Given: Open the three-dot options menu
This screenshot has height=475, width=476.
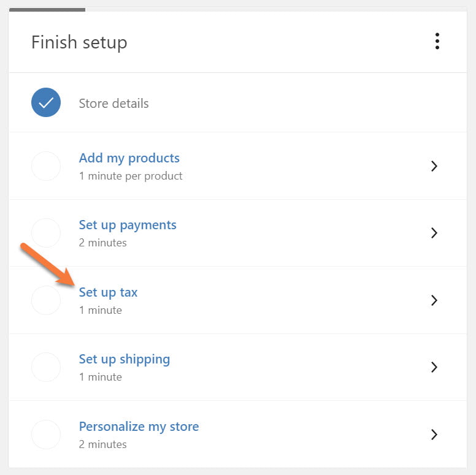Looking at the screenshot, I should (x=437, y=42).
